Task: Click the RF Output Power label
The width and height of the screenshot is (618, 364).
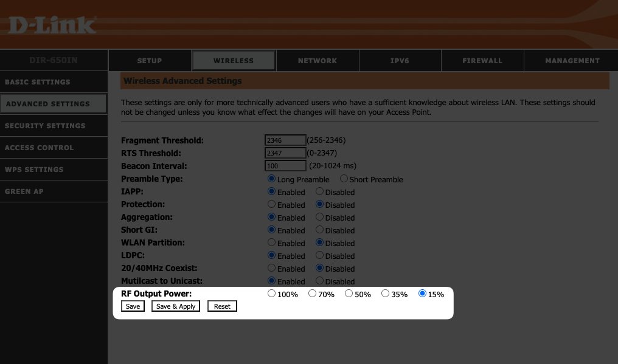Action: pos(156,294)
